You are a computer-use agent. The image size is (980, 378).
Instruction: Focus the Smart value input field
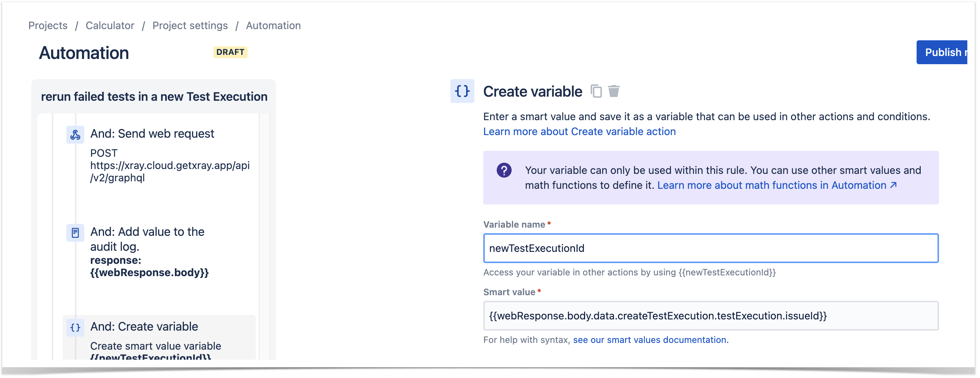point(712,316)
